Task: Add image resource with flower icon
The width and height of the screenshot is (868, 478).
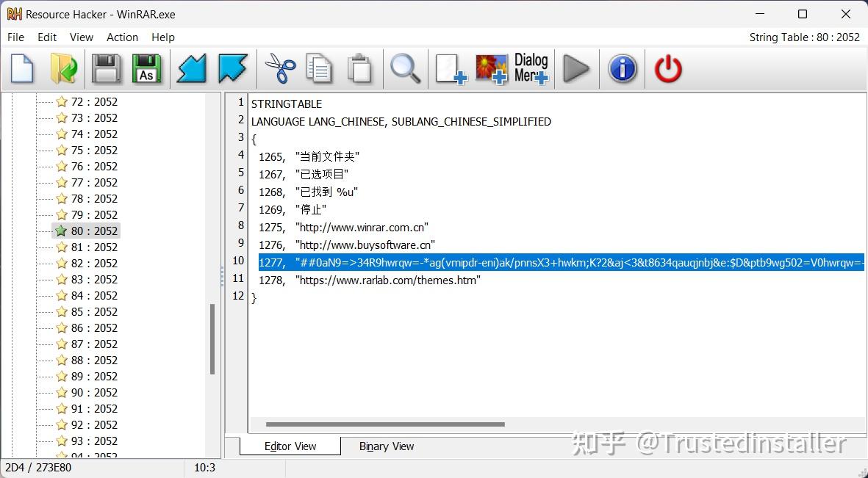Action: click(492, 69)
